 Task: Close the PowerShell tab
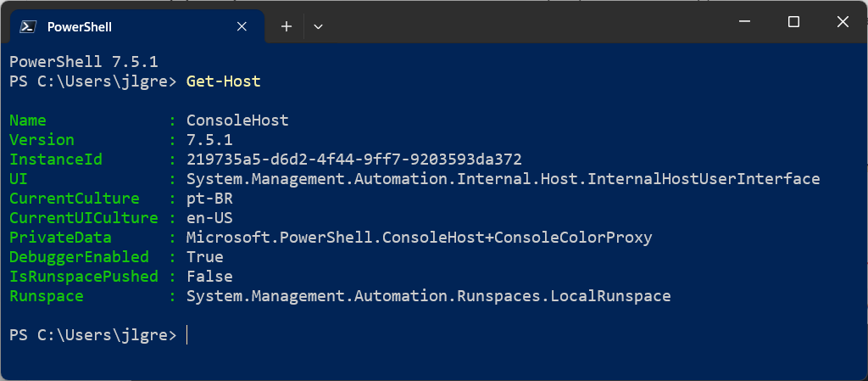pos(242,26)
